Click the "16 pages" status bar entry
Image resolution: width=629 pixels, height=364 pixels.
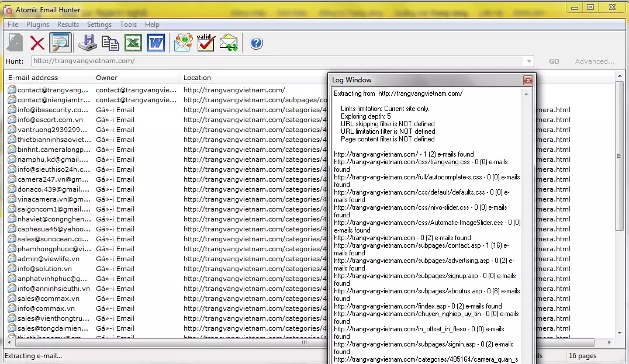click(582, 356)
